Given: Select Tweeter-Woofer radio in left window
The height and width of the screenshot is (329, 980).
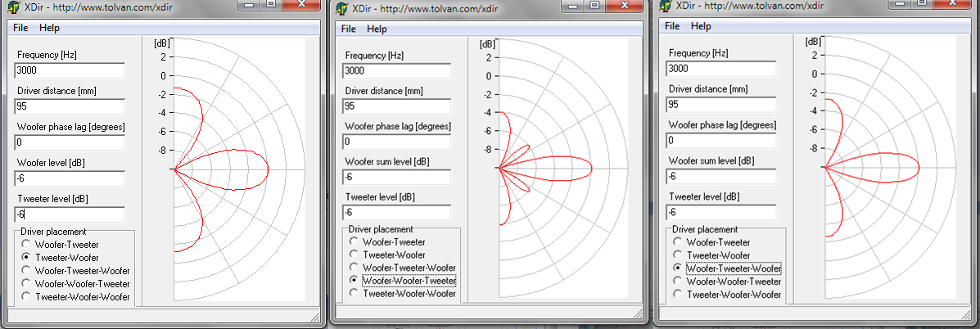Looking at the screenshot, I should tap(25, 257).
